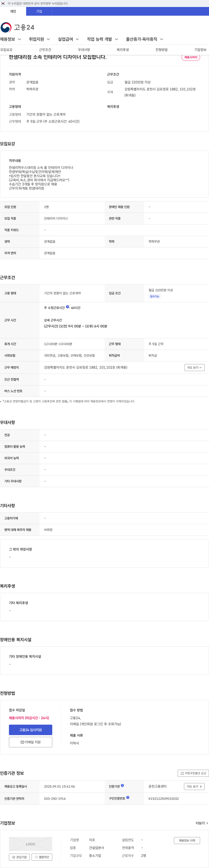Click the 기업규모 value 중소기업
Screen dimensions: 209x868
[95, 856]
